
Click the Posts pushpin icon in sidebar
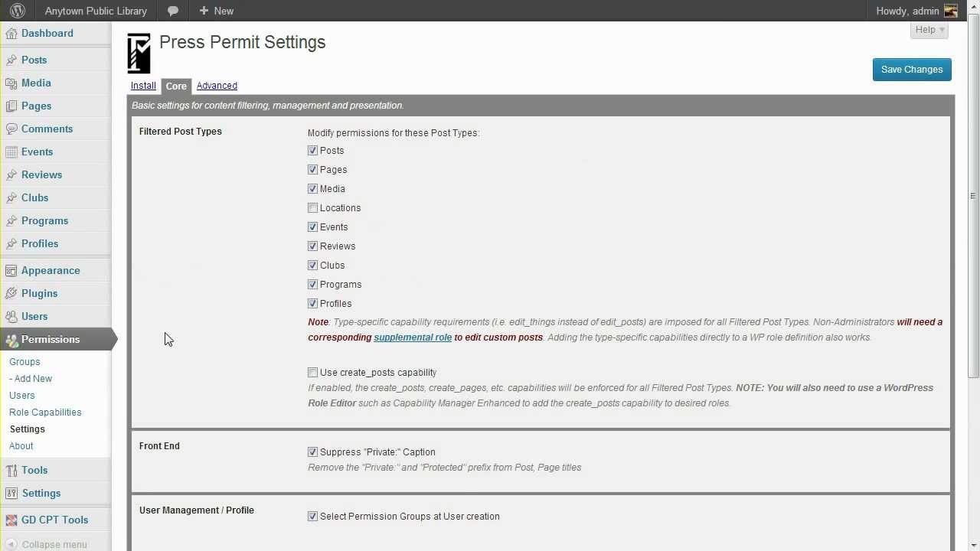point(11,60)
